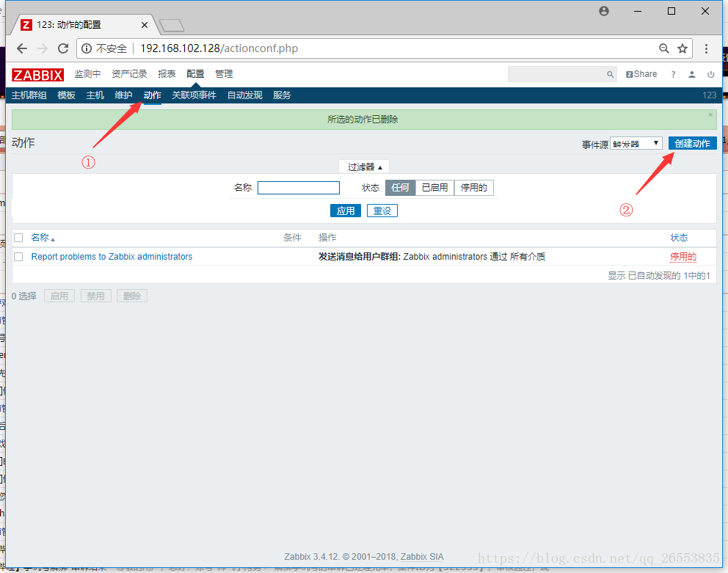Open Zabbix Share link

coord(641,74)
